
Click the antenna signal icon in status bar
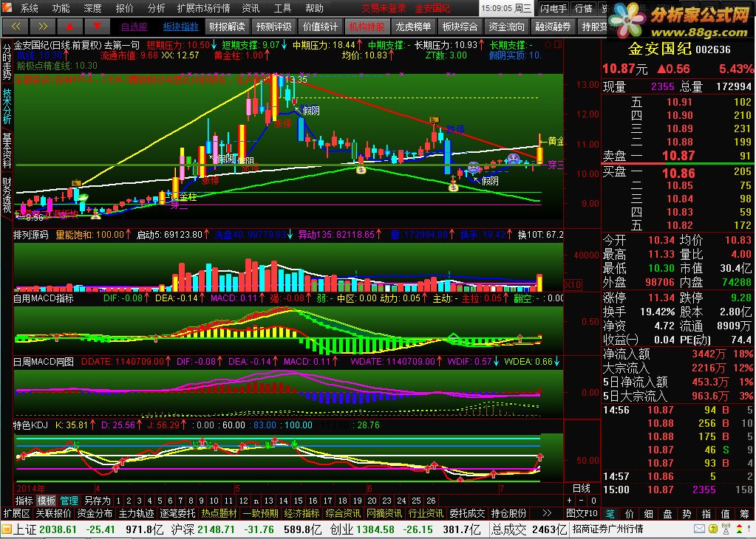(726, 529)
